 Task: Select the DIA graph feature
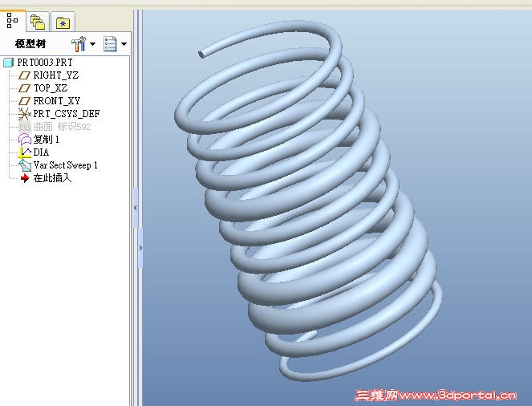point(41,152)
